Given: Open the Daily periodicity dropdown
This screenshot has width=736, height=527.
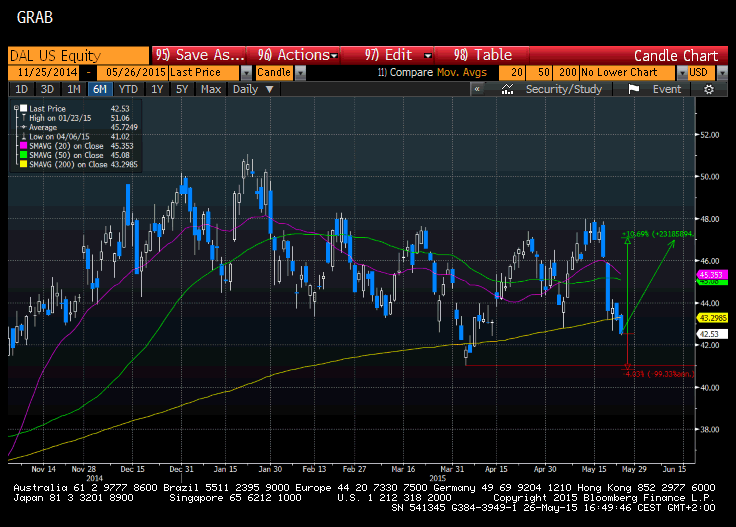Looking at the screenshot, I should (x=253, y=89).
